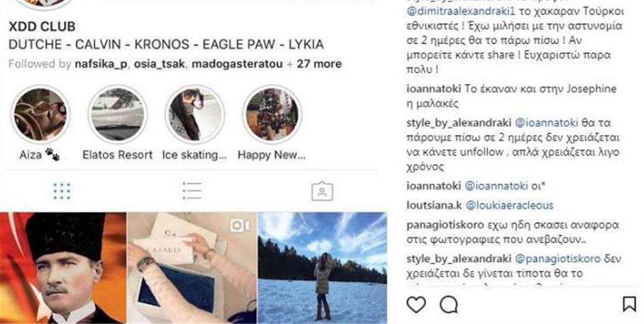Open comments with the speech bubble icon
The height and width of the screenshot is (324, 644).
(448, 305)
